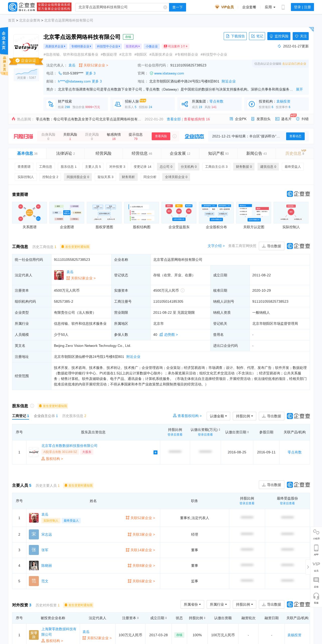Switch to the 企业发展 tab
Image resolution: width=322 pixels, height=644 pixels.
pyautogui.click(x=180, y=153)
